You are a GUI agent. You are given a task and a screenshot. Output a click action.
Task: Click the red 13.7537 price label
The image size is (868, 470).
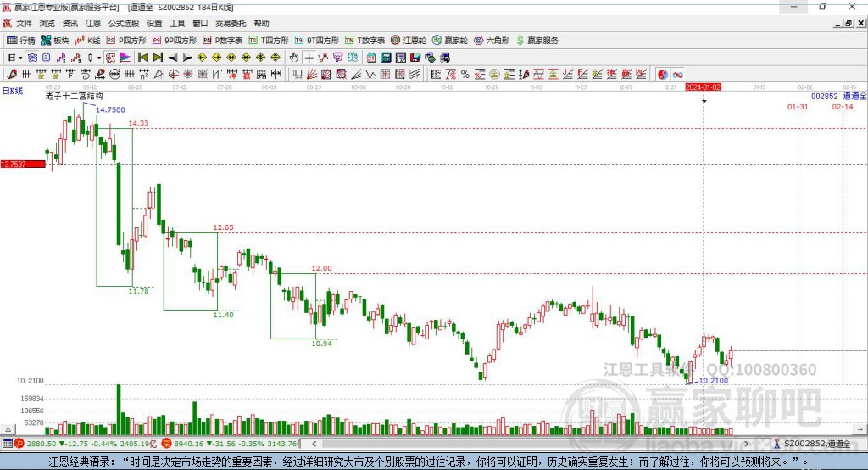[23, 164]
